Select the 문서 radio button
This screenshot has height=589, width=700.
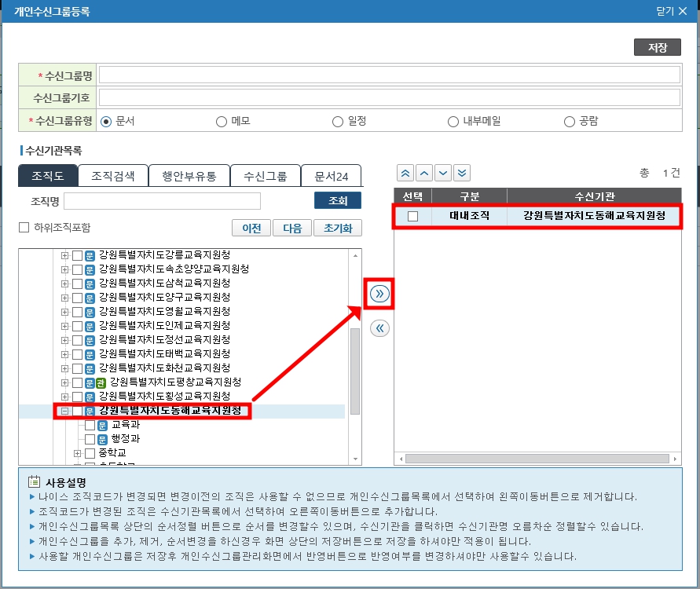point(106,122)
